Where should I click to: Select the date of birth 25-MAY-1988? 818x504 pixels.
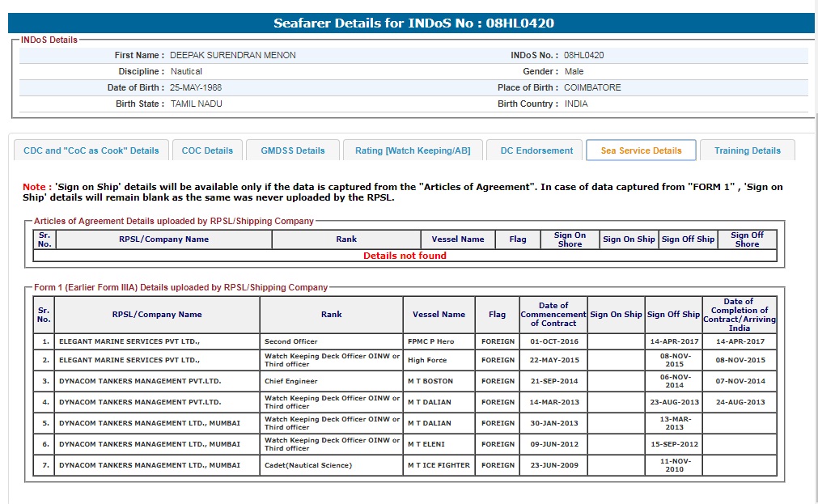click(196, 87)
